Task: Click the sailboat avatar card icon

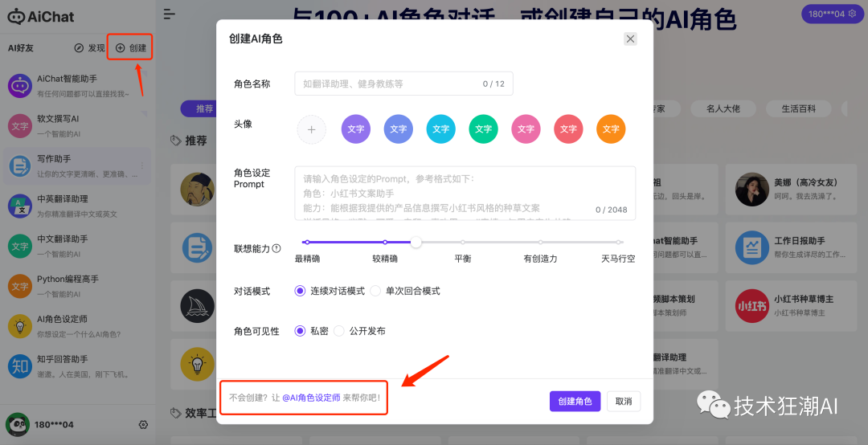Action: coord(197,306)
